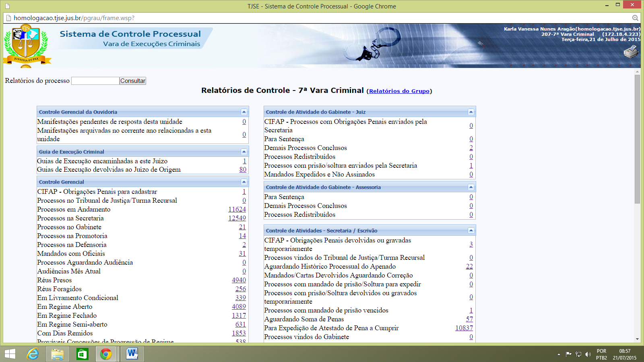
Task: Open Internet Explorer from the taskbar
Action: 33,354
